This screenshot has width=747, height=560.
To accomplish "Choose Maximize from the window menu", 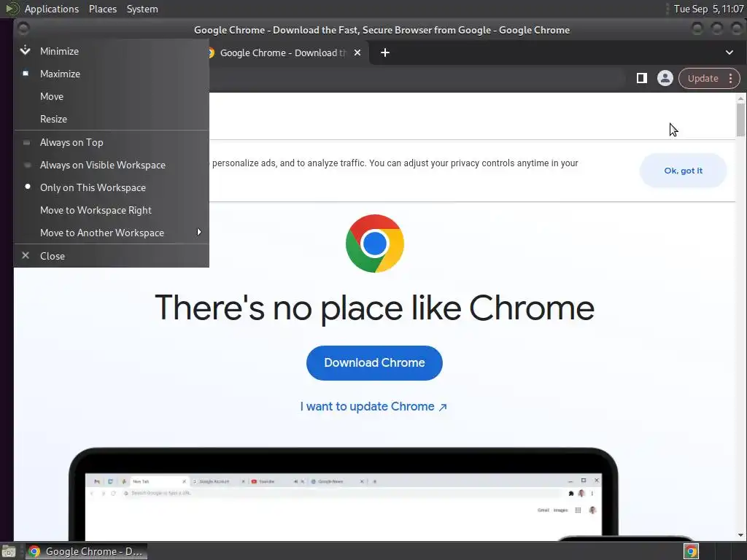I will point(111,74).
